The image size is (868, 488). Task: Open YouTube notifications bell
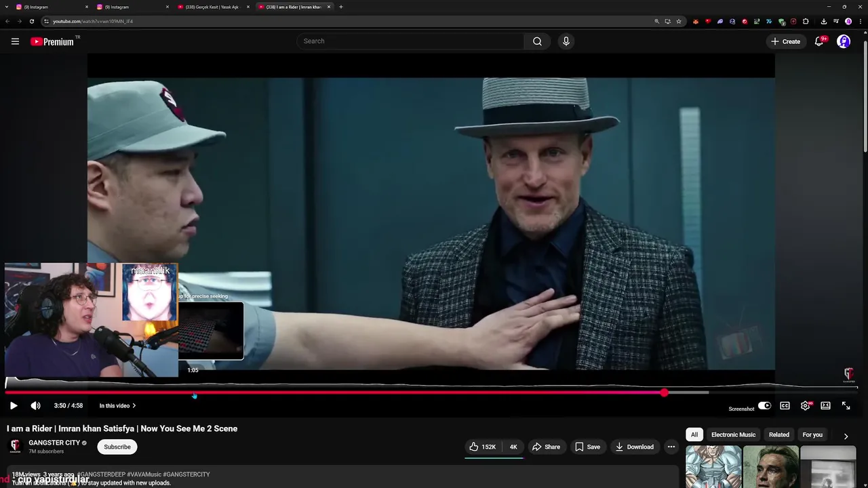click(x=819, y=41)
